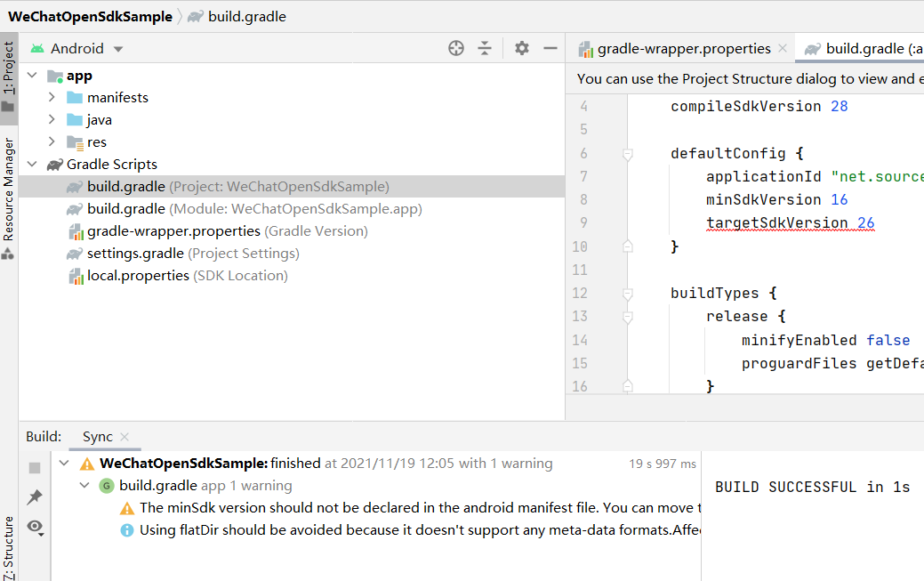This screenshot has height=581, width=924.
Task: Click the Collapse All icon in Project panel
Action: pos(485,48)
